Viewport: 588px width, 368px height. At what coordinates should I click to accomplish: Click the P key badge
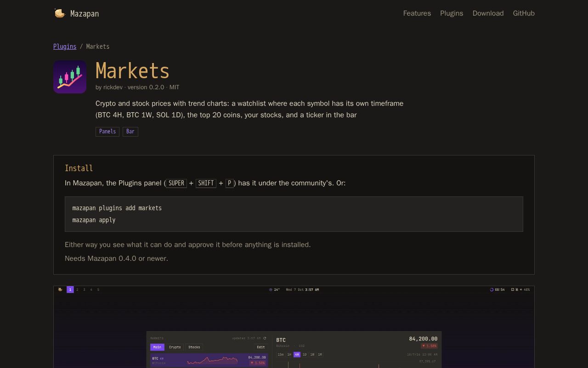[229, 183]
